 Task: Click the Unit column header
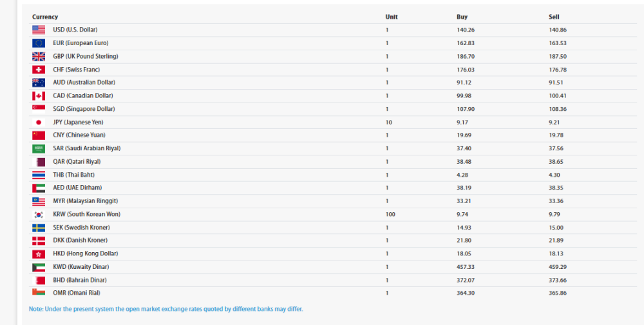(392, 17)
